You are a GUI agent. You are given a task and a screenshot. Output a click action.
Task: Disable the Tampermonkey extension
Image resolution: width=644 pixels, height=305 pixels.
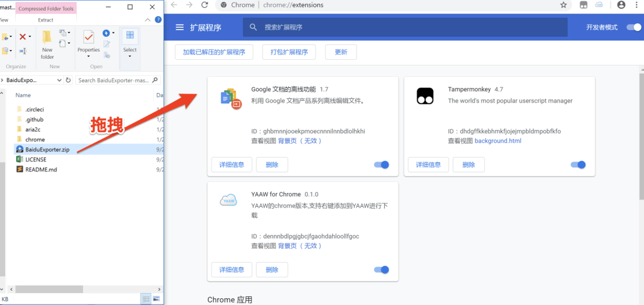pyautogui.click(x=578, y=165)
